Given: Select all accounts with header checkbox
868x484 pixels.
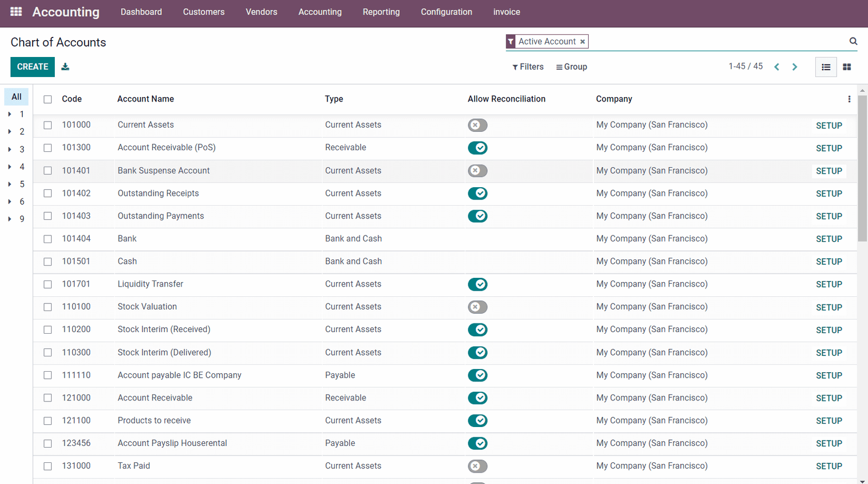Looking at the screenshot, I should (x=48, y=99).
